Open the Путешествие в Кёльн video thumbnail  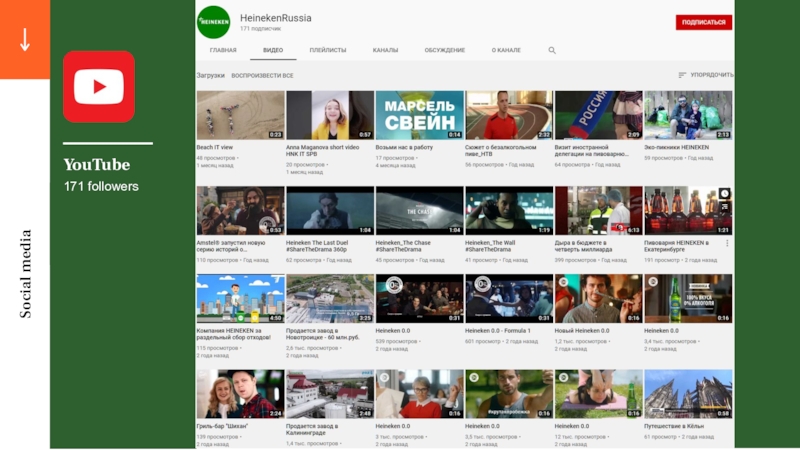click(x=688, y=394)
